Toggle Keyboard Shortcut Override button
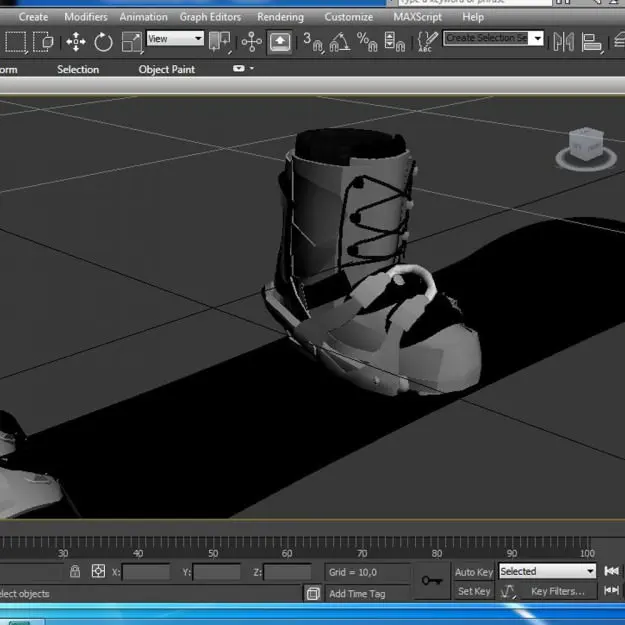625x625 pixels. point(280,41)
